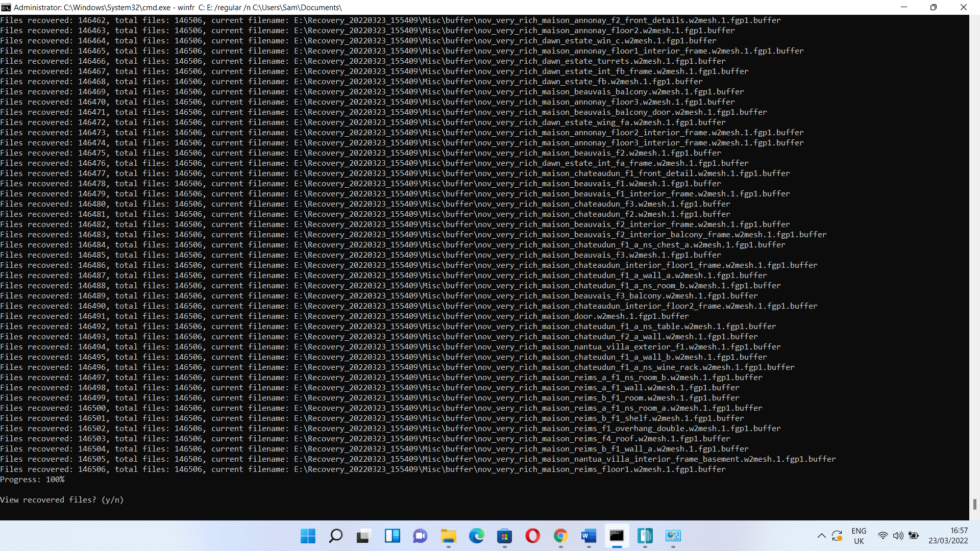980x551 pixels.
Task: Click the maison_reims_b_f1_shelf line
Action: click(x=372, y=418)
